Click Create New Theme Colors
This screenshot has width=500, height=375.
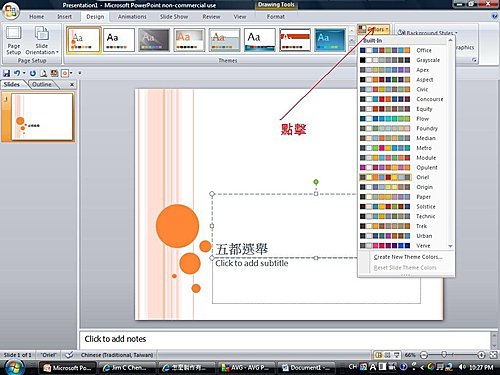tap(408, 257)
